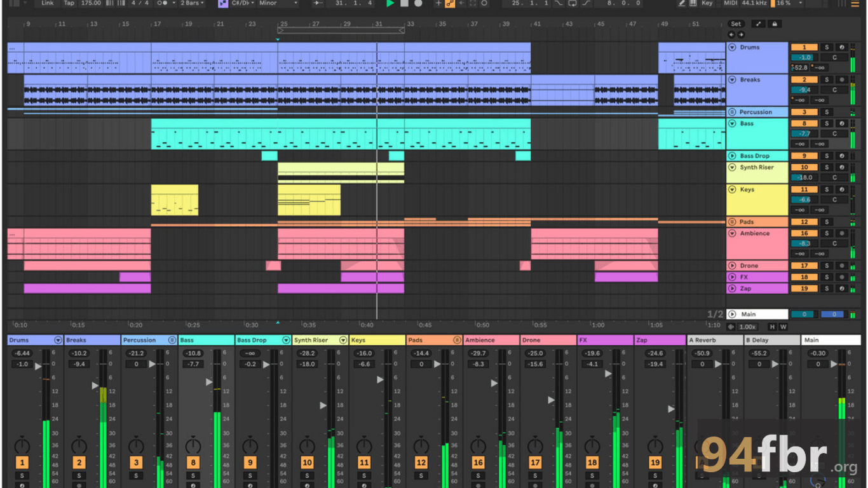Select the Breaks mixer track title
Viewport: 868px width, 488px height.
point(92,340)
